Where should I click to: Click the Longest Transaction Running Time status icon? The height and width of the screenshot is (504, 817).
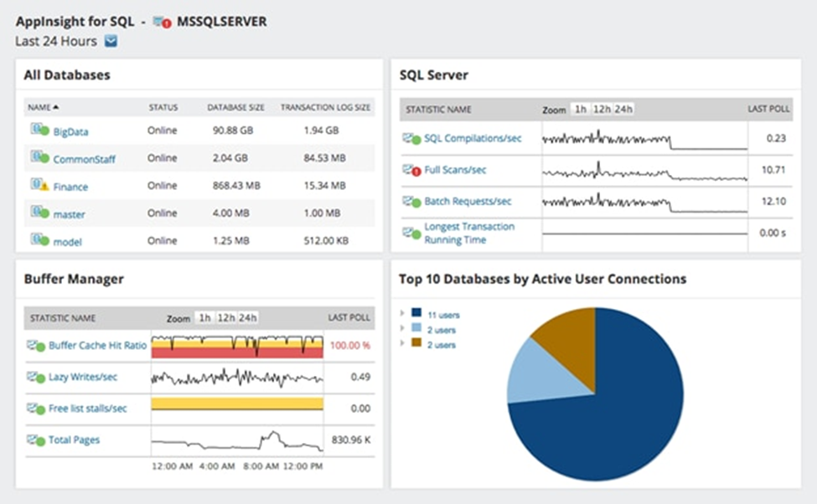(x=411, y=234)
